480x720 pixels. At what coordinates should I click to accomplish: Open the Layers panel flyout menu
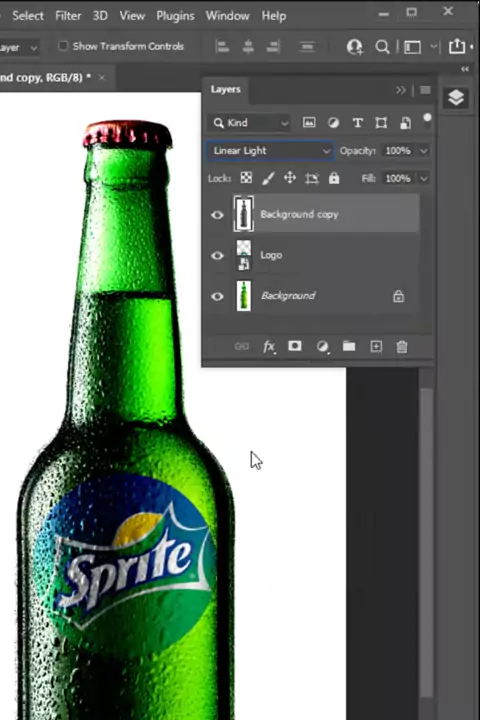425,90
